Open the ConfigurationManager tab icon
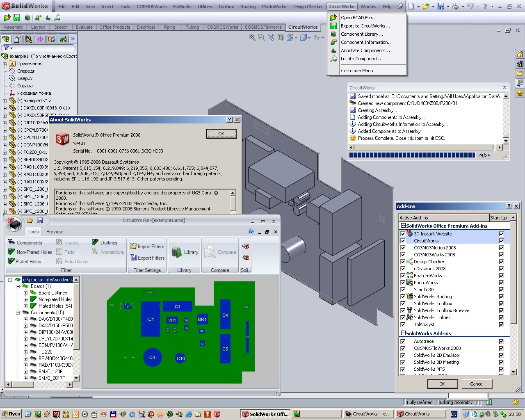 [x=29, y=39]
